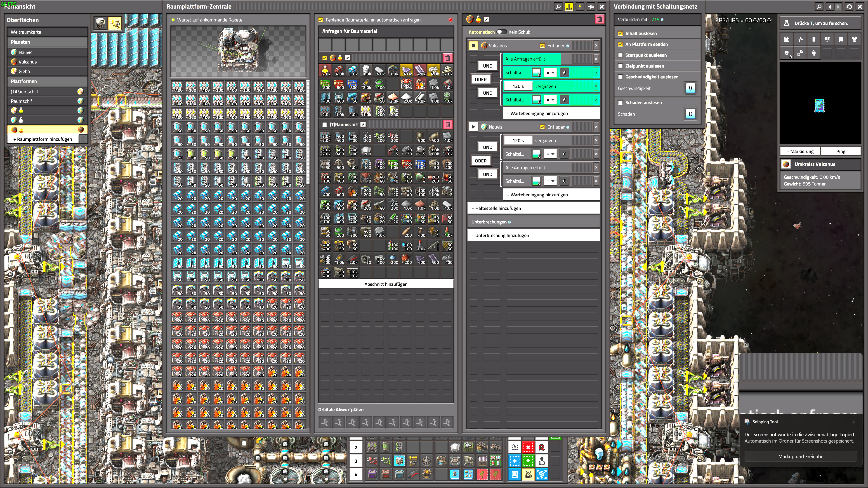Open comparator dropdown in first Nauvis Schaltsi condition
868x488 pixels.
click(x=550, y=154)
